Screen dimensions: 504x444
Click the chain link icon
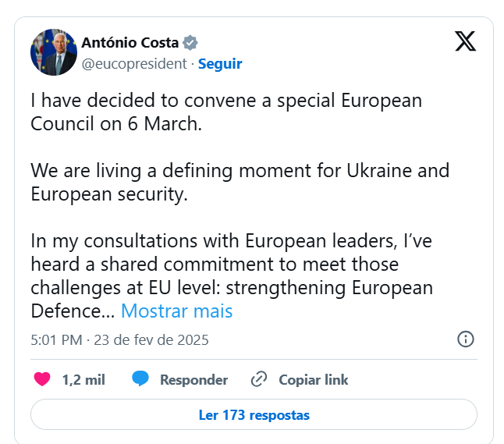pos(259,380)
